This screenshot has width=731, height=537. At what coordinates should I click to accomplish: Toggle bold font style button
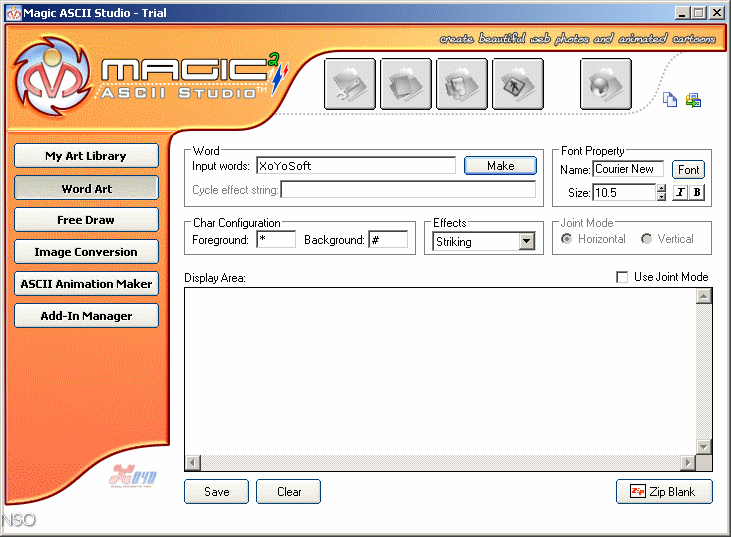[697, 192]
